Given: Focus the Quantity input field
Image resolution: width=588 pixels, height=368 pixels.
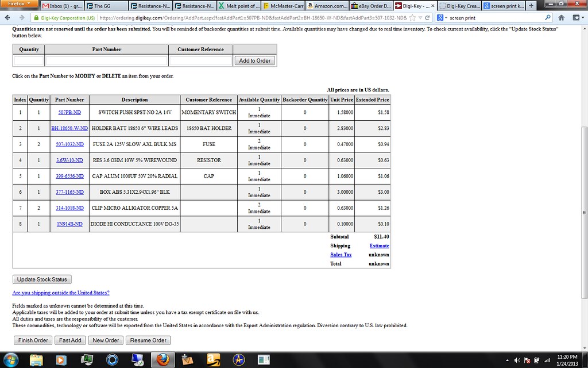Looking at the screenshot, I should coord(29,60).
